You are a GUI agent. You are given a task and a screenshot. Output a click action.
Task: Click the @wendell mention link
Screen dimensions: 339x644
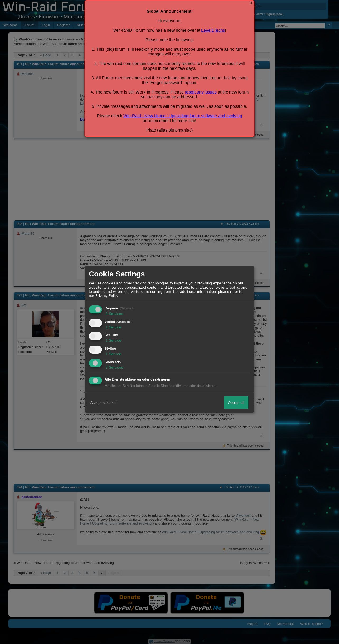click(x=243, y=515)
